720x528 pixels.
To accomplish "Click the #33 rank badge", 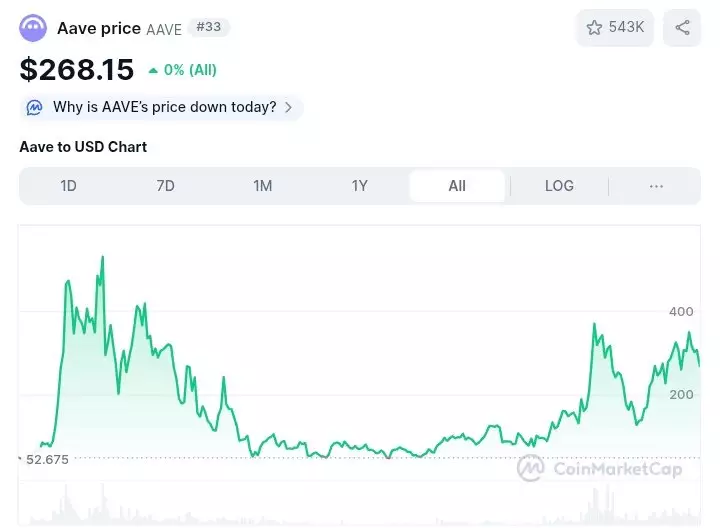I will tap(208, 27).
